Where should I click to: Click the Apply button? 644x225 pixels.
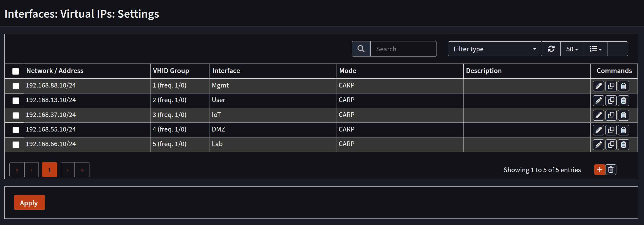pyautogui.click(x=29, y=203)
